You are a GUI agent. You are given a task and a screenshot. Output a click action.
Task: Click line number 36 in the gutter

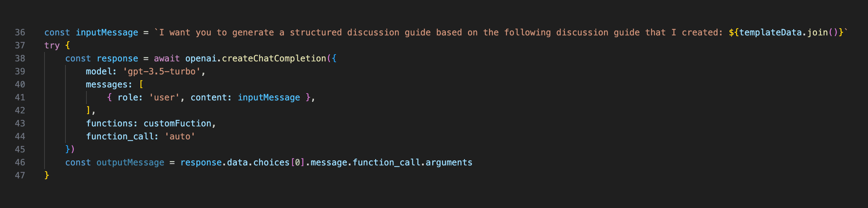(20, 32)
